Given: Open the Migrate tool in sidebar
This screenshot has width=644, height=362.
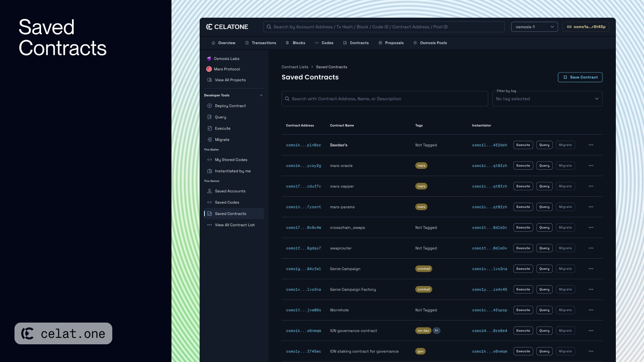Looking at the screenshot, I should point(218,140).
